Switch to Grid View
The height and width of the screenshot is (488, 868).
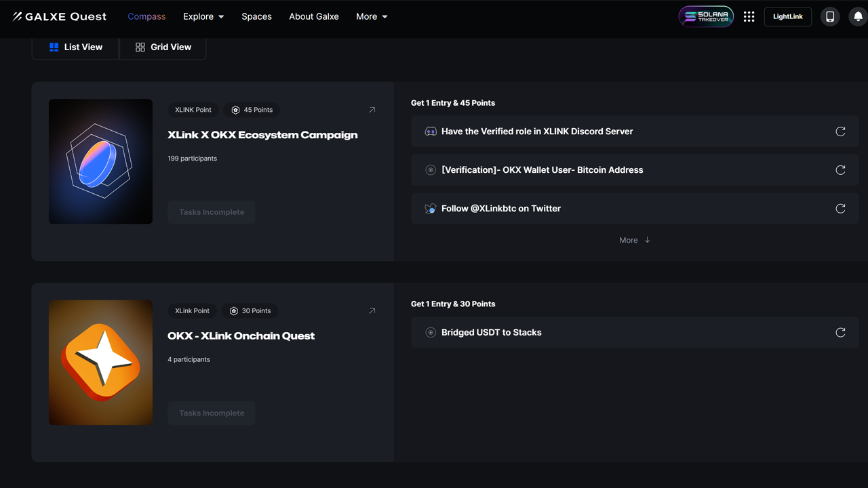(x=163, y=47)
